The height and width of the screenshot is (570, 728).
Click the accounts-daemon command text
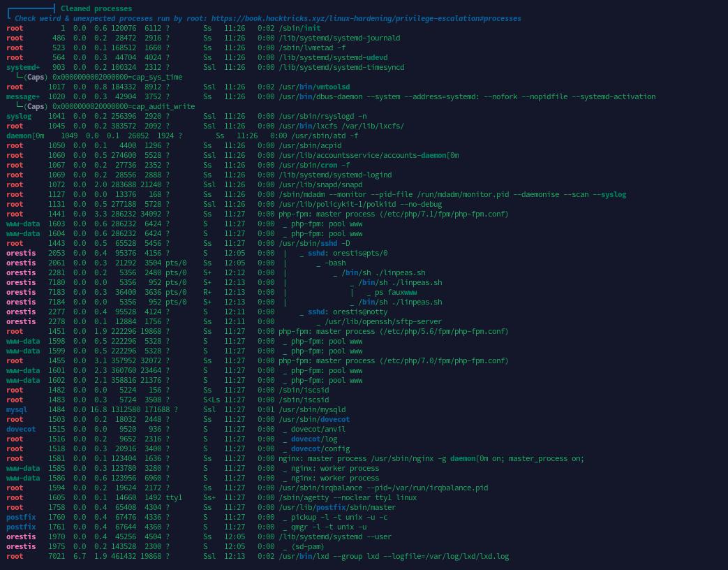point(369,155)
